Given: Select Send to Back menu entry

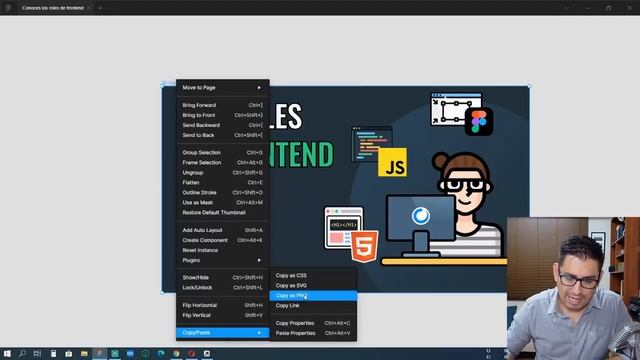Looking at the screenshot, I should click(222, 135).
